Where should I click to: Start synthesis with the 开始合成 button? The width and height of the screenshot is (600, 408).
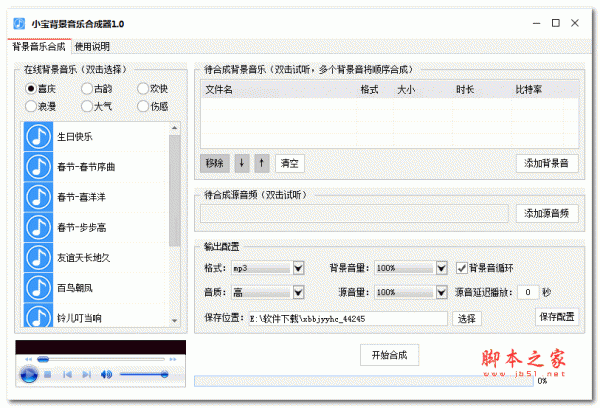point(390,355)
